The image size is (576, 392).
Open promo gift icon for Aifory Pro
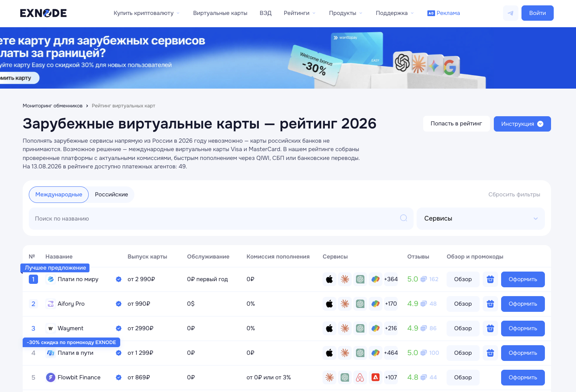pyautogui.click(x=490, y=304)
